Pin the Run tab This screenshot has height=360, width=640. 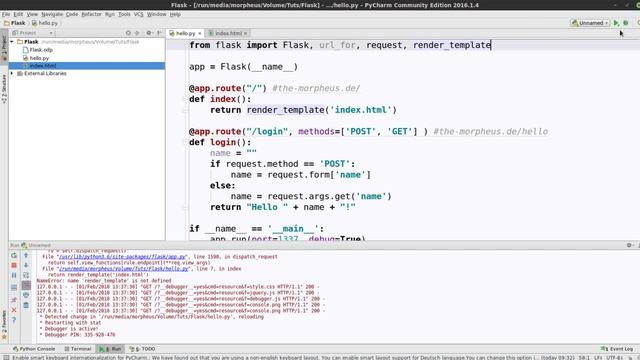coord(14,300)
